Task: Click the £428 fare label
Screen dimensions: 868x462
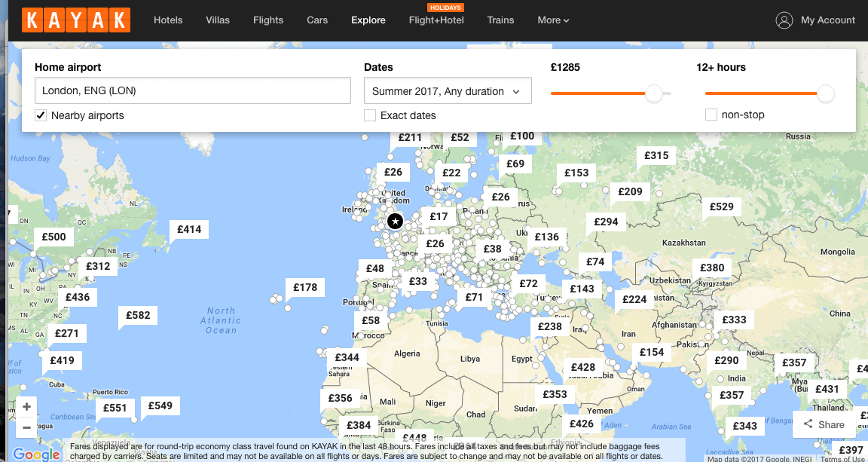Action: coord(583,367)
